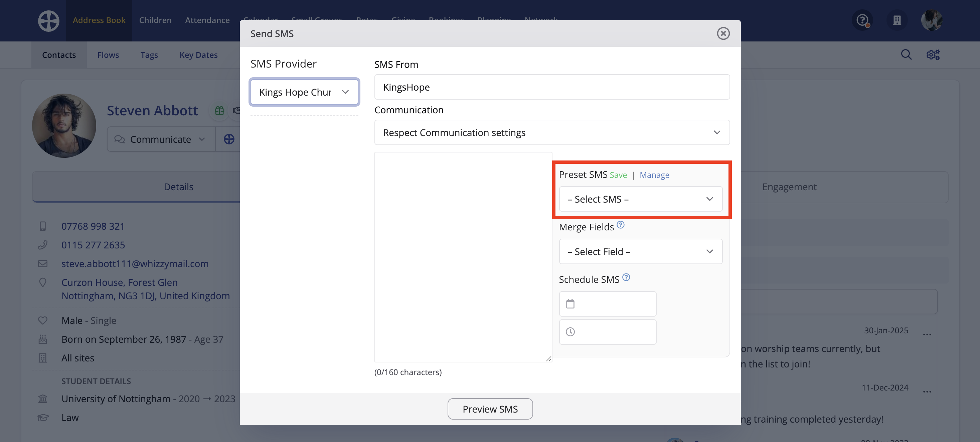This screenshot has width=980, height=442.
Task: Click into the SMS From field
Action: tap(552, 87)
